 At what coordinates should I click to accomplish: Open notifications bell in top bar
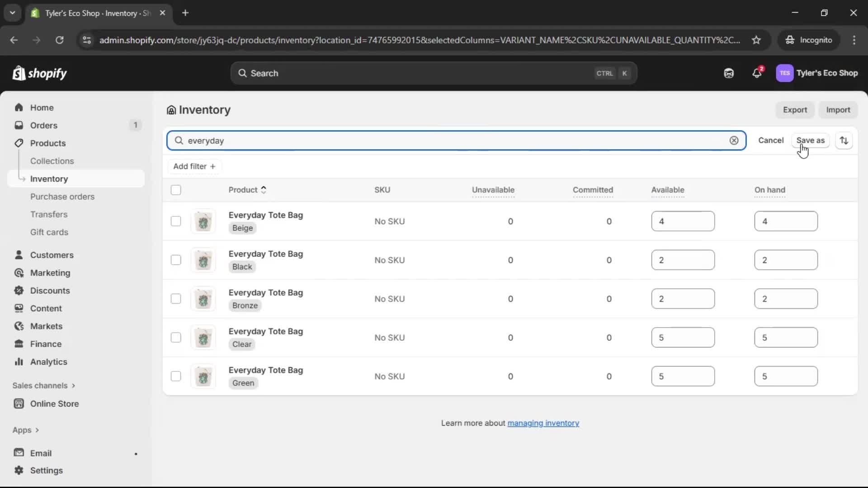(x=757, y=73)
